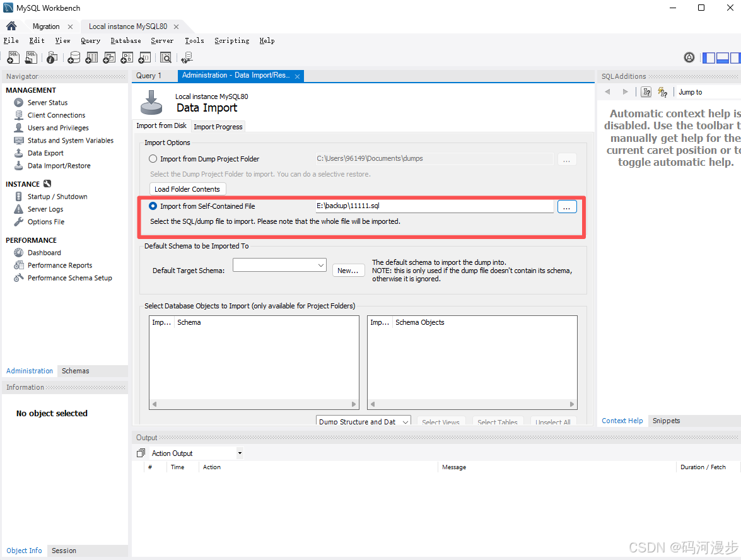Select Import from Self-Contained File radio
The height and width of the screenshot is (560, 741).
click(153, 206)
